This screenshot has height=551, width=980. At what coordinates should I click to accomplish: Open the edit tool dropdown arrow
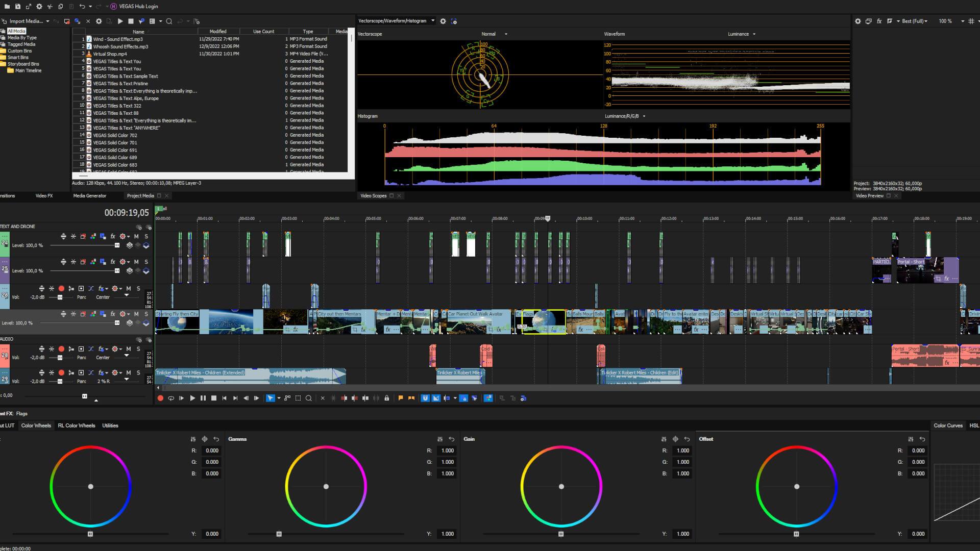(x=279, y=398)
